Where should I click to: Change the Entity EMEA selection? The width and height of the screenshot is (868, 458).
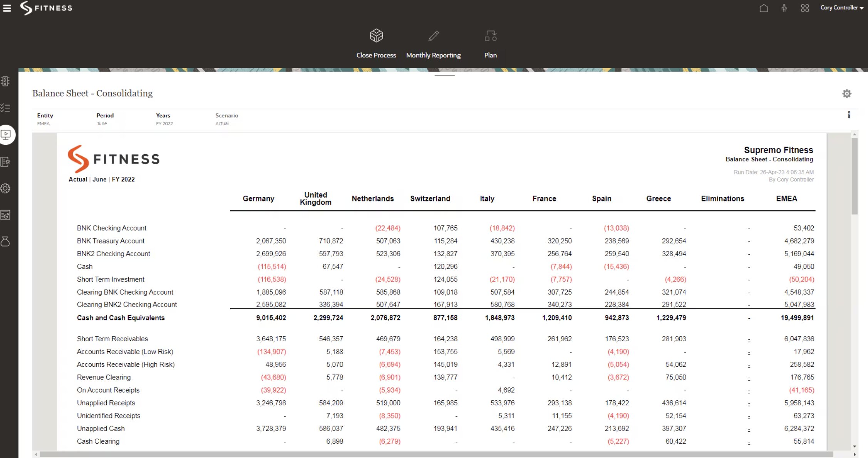[44, 124]
